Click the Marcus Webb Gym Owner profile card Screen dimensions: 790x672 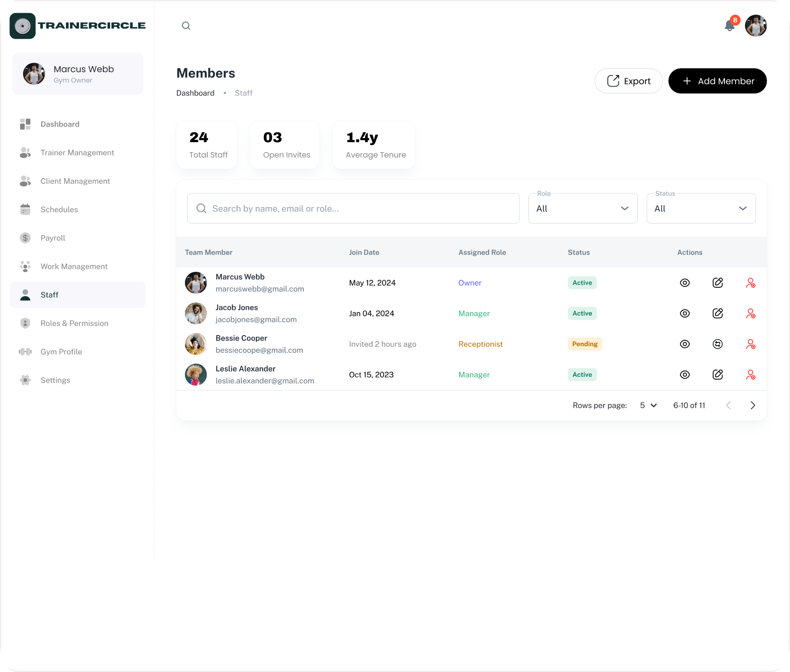click(78, 74)
